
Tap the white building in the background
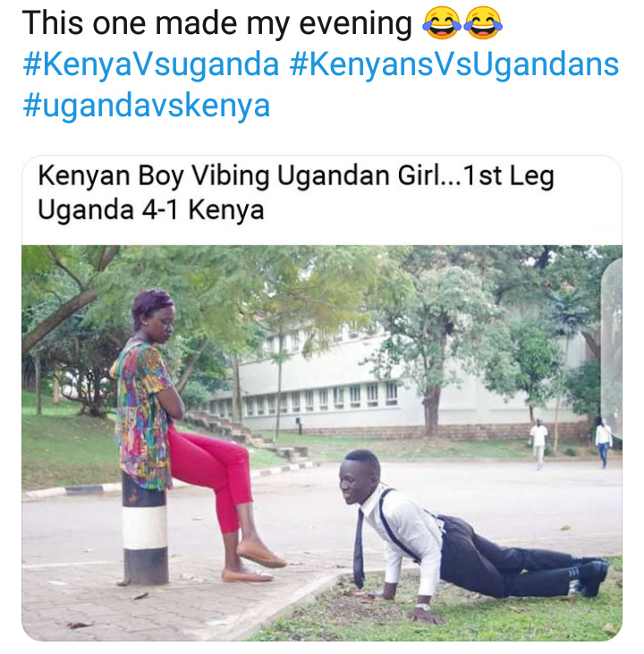click(358, 376)
